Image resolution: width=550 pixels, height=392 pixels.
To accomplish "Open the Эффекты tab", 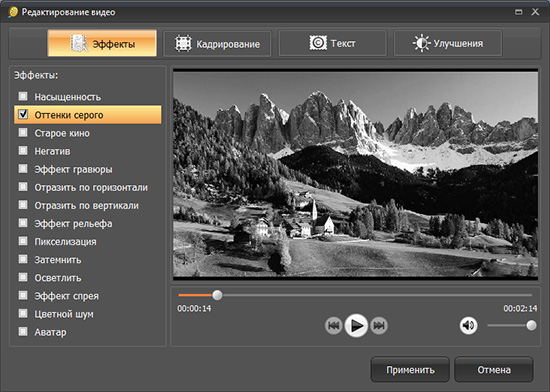I will pos(102,43).
